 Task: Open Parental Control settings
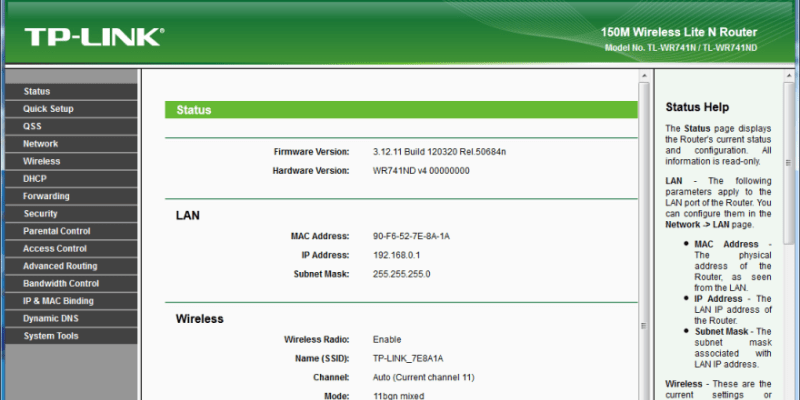(x=71, y=231)
